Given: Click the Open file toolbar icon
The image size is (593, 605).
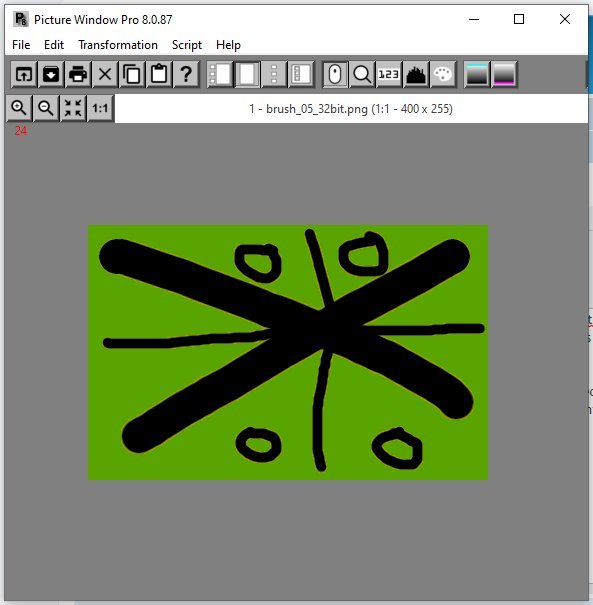Looking at the screenshot, I should (x=24, y=74).
